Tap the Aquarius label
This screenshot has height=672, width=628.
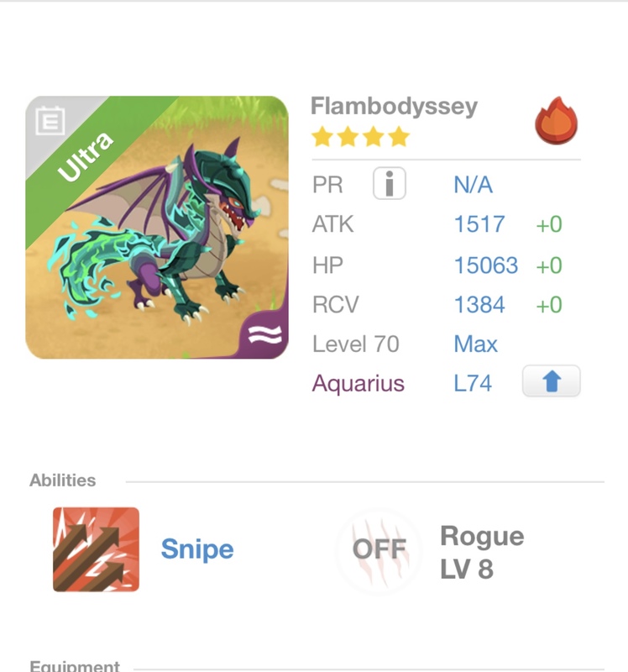click(x=358, y=384)
